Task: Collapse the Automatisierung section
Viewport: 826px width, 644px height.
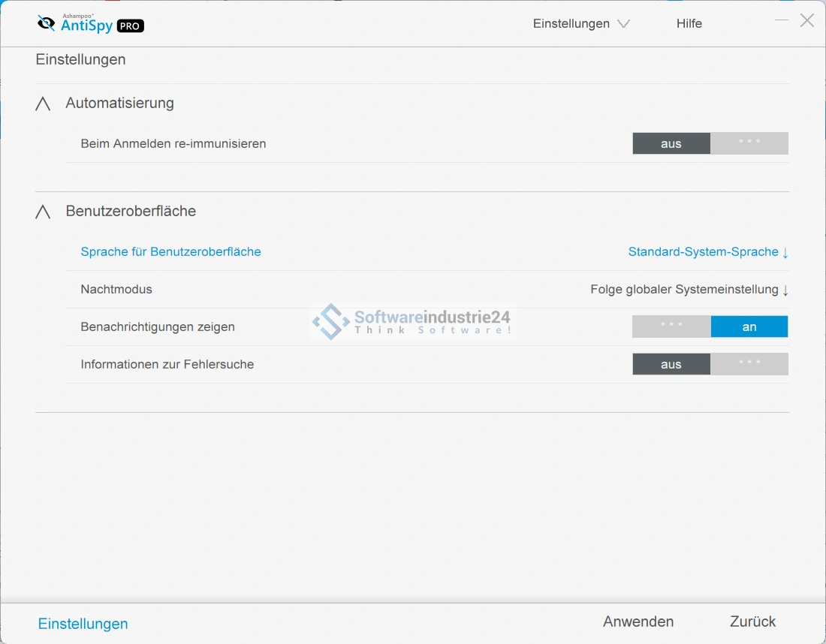Action: (43, 104)
